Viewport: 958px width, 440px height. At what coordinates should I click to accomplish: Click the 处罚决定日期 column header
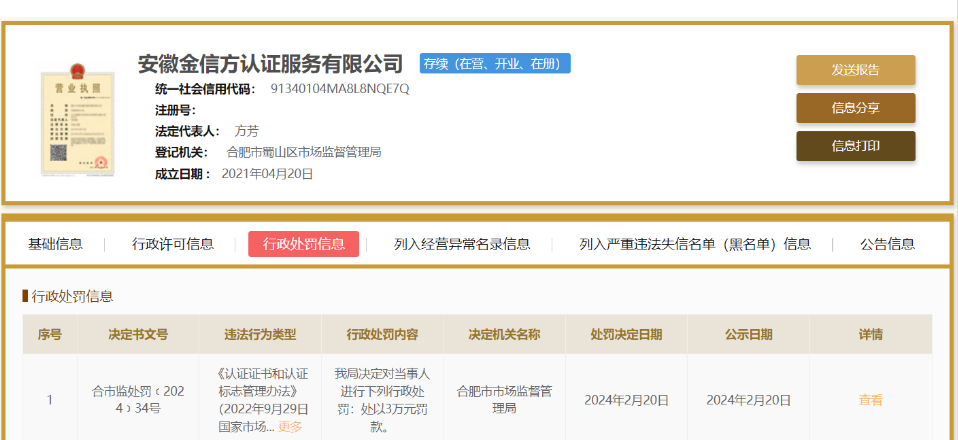(626, 335)
